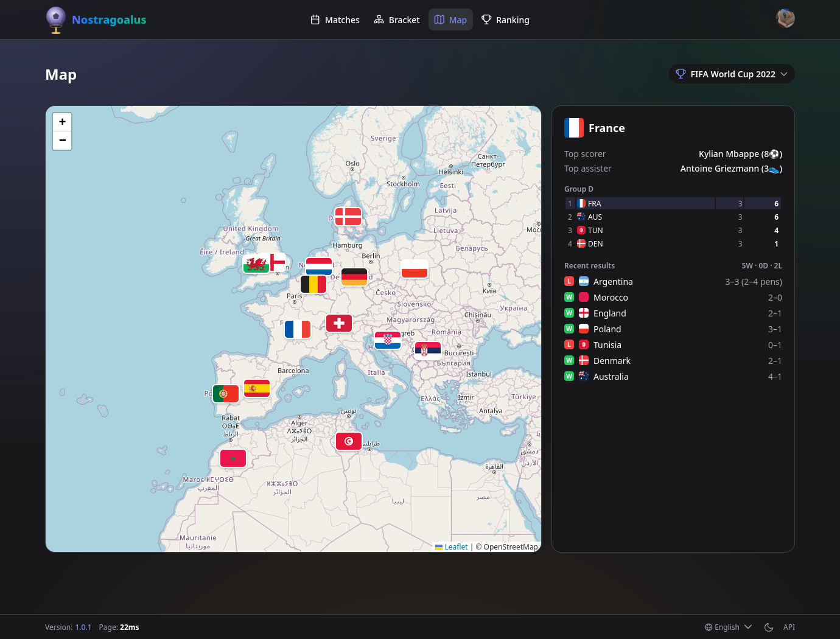Click the Tunisia recent result row

pyautogui.click(x=673, y=345)
